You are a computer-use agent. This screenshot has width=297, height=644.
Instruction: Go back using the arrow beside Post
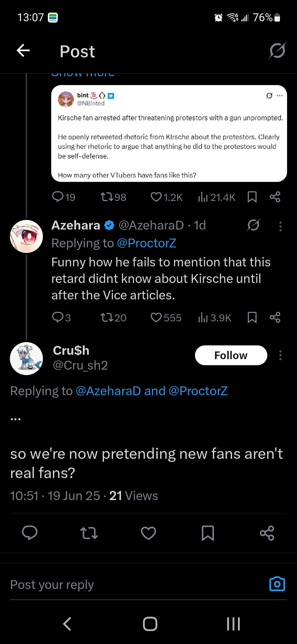tap(23, 51)
